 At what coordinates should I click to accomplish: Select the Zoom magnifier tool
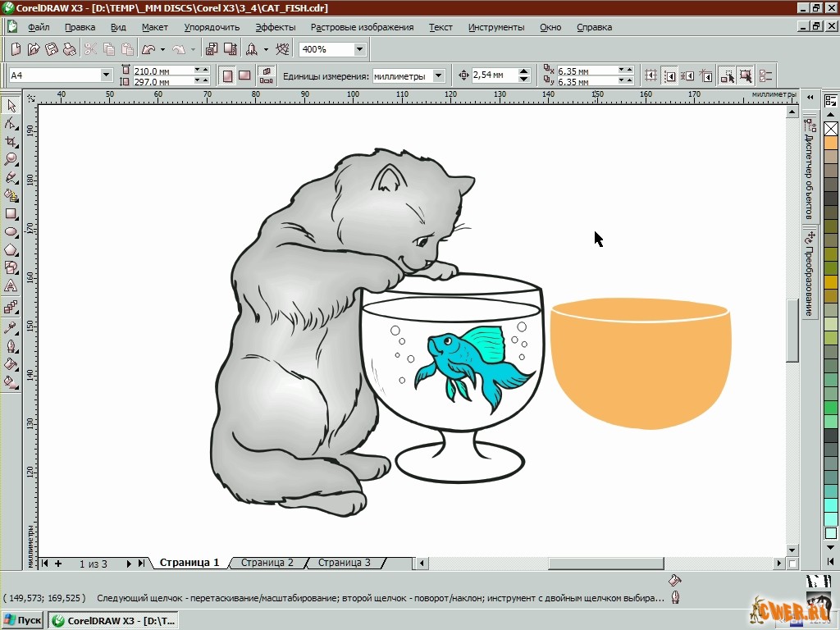(x=11, y=159)
